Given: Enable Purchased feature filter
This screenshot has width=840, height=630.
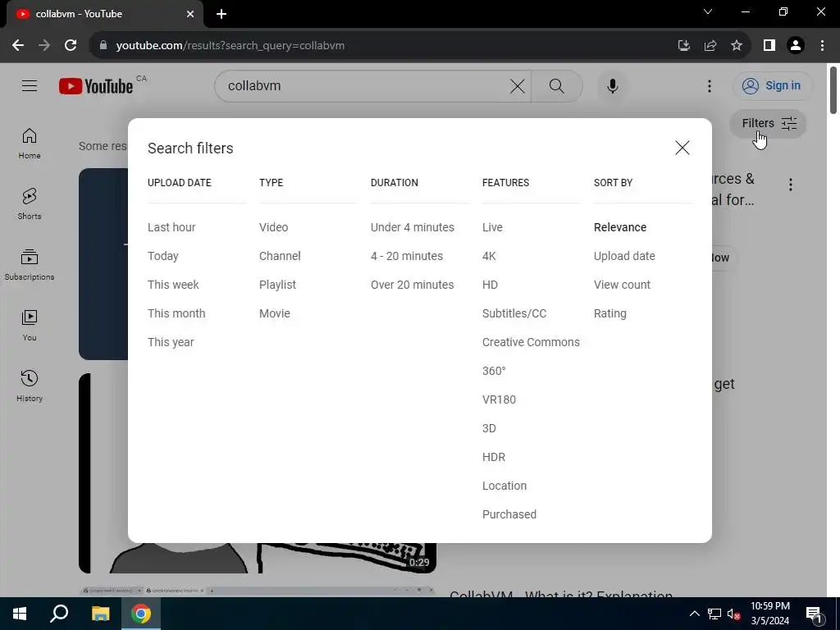Looking at the screenshot, I should point(509,514).
